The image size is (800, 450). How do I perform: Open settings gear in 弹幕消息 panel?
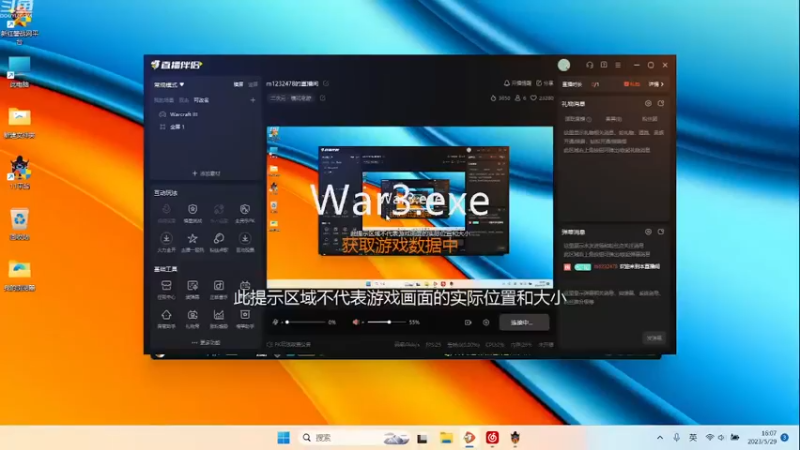tap(648, 232)
